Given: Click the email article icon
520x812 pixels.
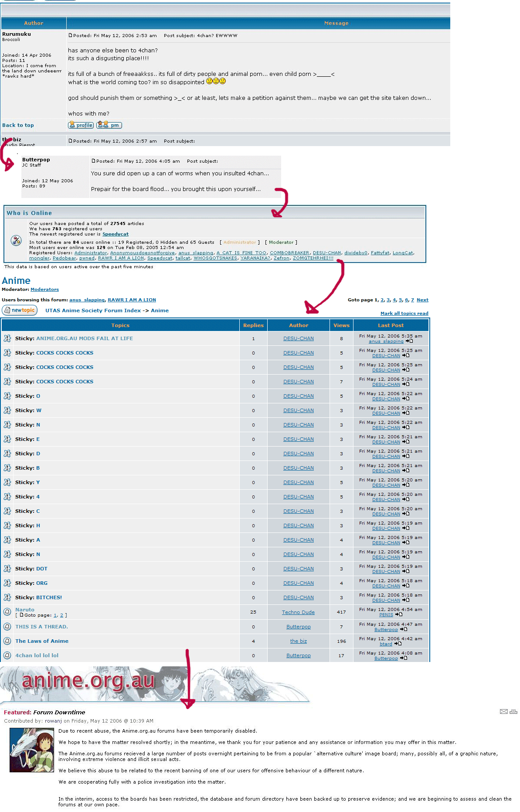Looking at the screenshot, I should pos(504,712).
